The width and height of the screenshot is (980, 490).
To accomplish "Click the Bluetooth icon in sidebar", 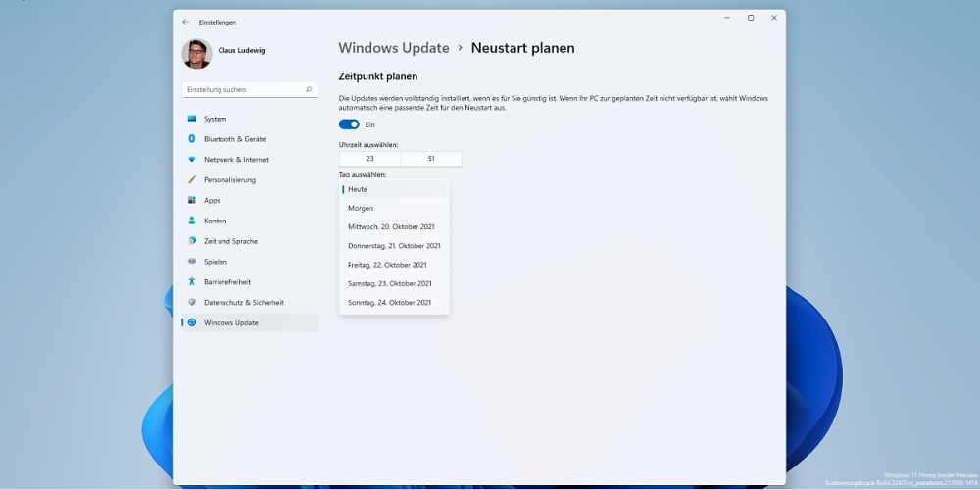I will (x=192, y=139).
